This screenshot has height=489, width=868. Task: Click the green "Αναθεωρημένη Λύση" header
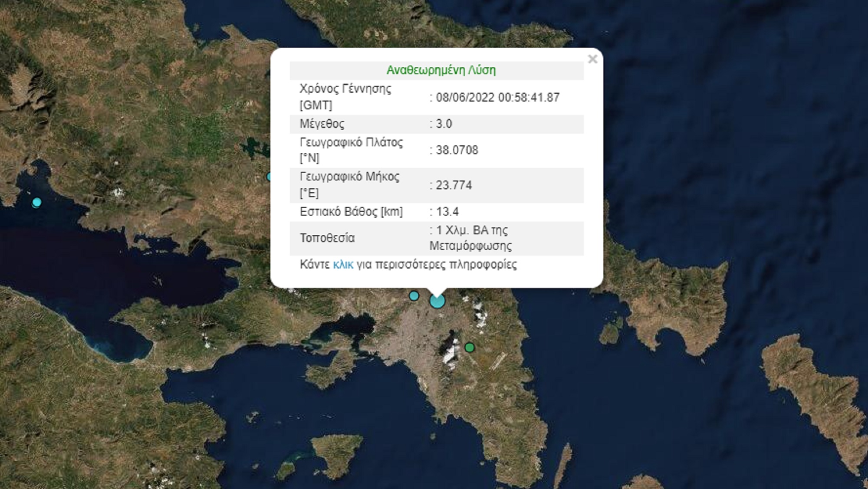click(441, 70)
